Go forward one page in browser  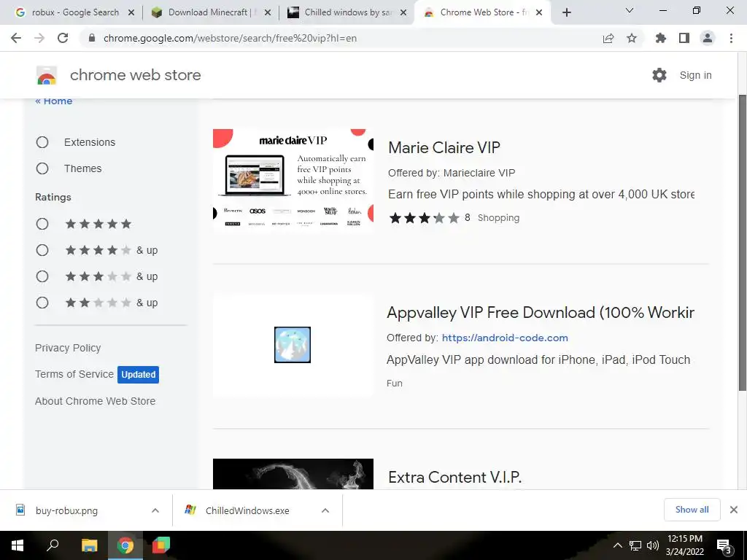point(39,38)
